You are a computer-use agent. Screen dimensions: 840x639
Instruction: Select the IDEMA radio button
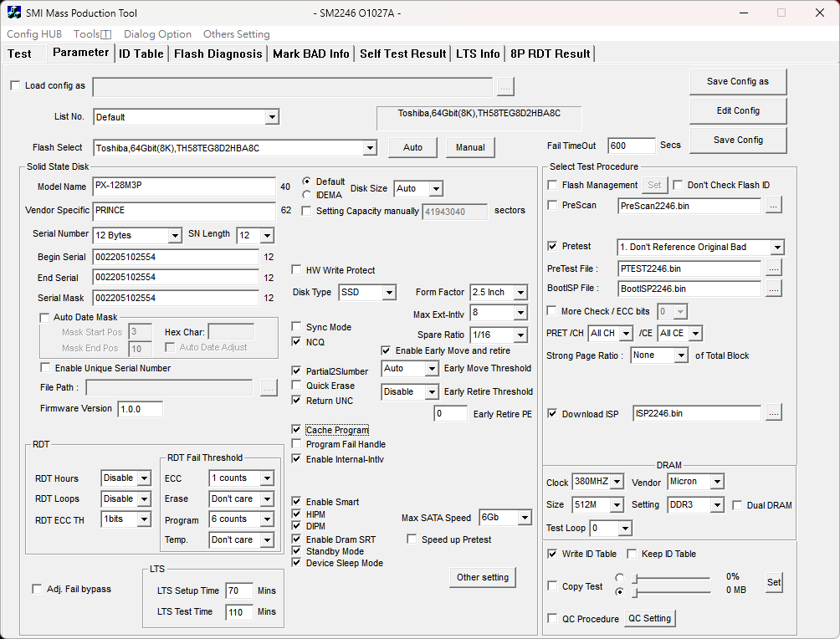pyautogui.click(x=306, y=195)
